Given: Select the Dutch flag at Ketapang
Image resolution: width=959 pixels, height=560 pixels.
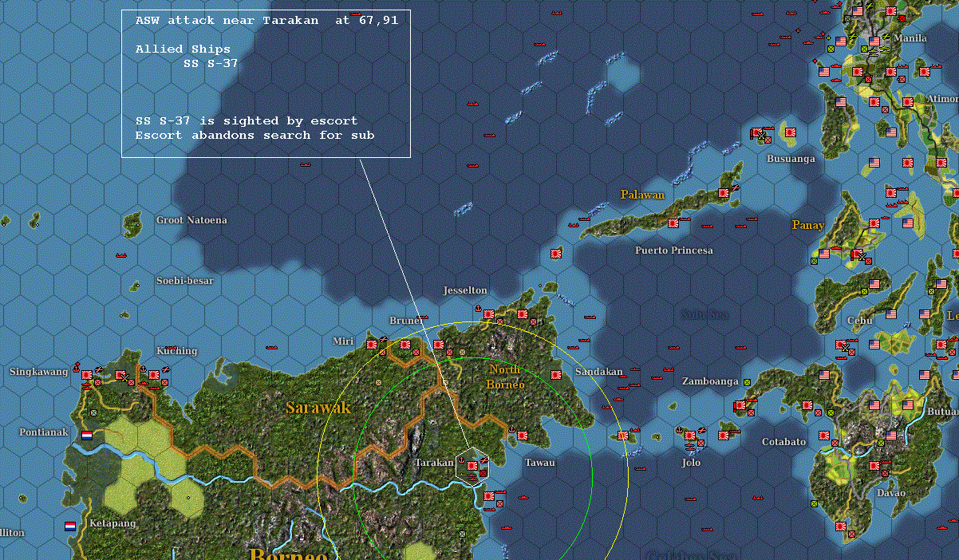Looking at the screenshot, I should [70, 526].
